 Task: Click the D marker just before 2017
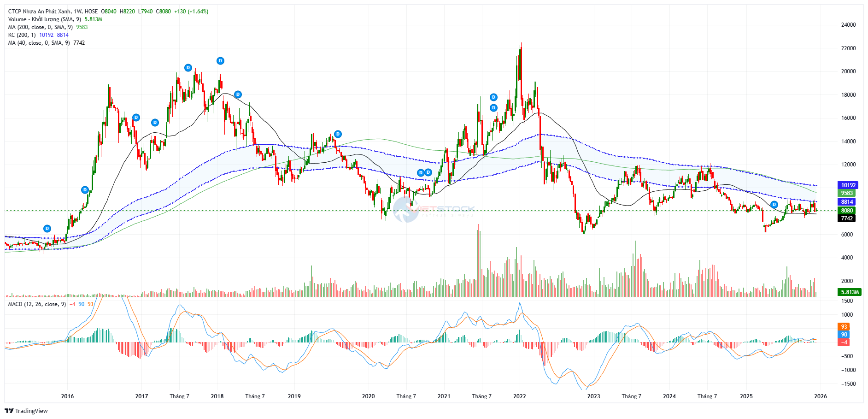136,118
